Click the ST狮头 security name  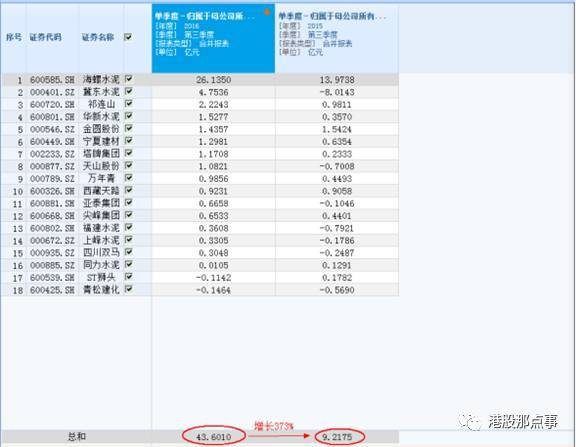click(101, 277)
